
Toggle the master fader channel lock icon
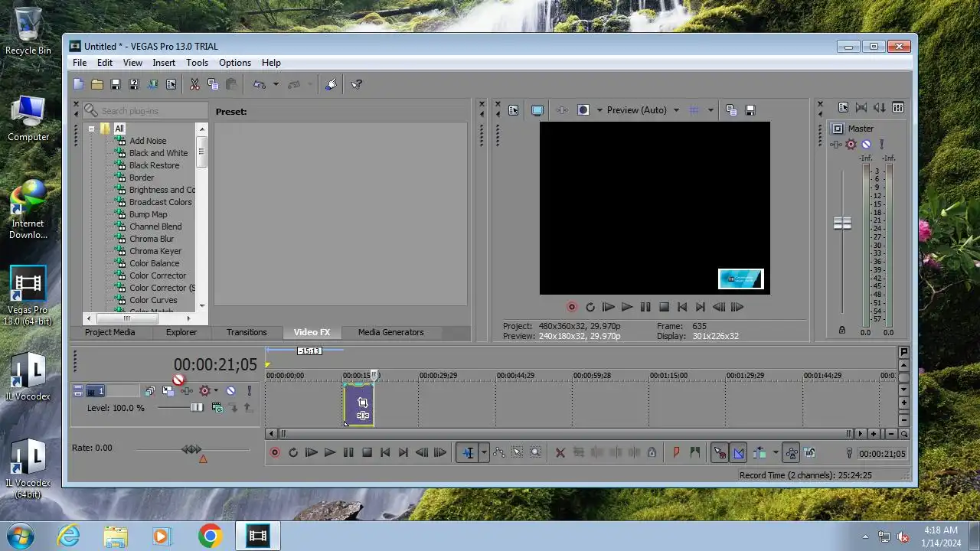tap(842, 330)
